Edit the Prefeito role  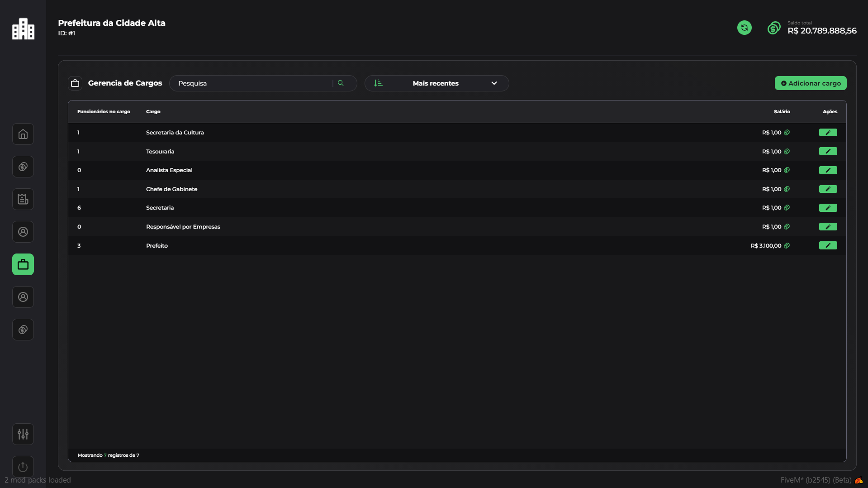point(828,245)
